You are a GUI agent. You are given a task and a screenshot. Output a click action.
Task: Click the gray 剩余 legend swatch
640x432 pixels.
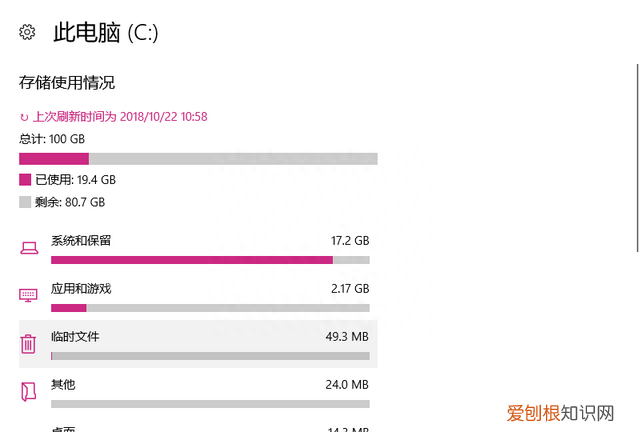click(x=25, y=202)
